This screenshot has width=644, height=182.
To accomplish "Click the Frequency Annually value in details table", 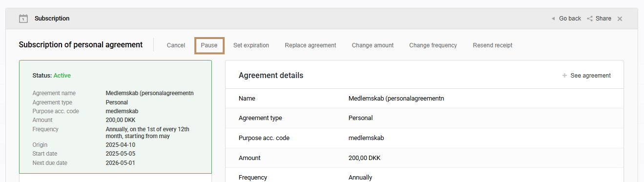I will point(360,178).
